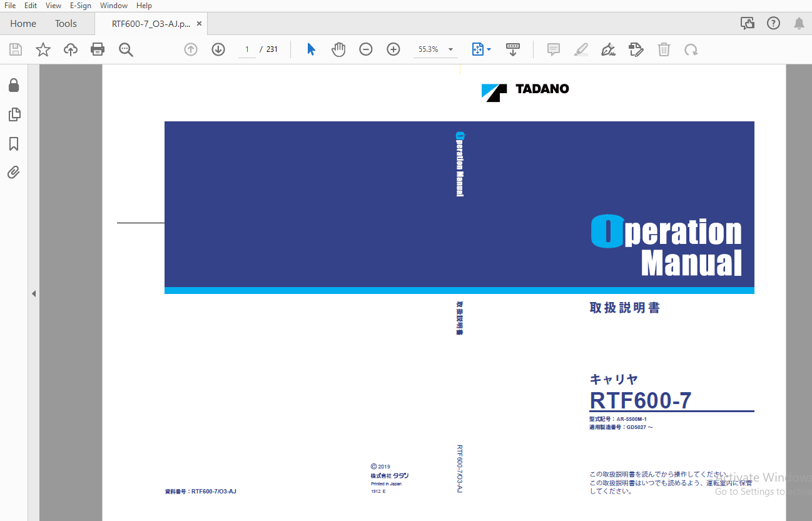This screenshot has width=812, height=521.
Task: Select the highlight text pen icon
Action: [581, 49]
